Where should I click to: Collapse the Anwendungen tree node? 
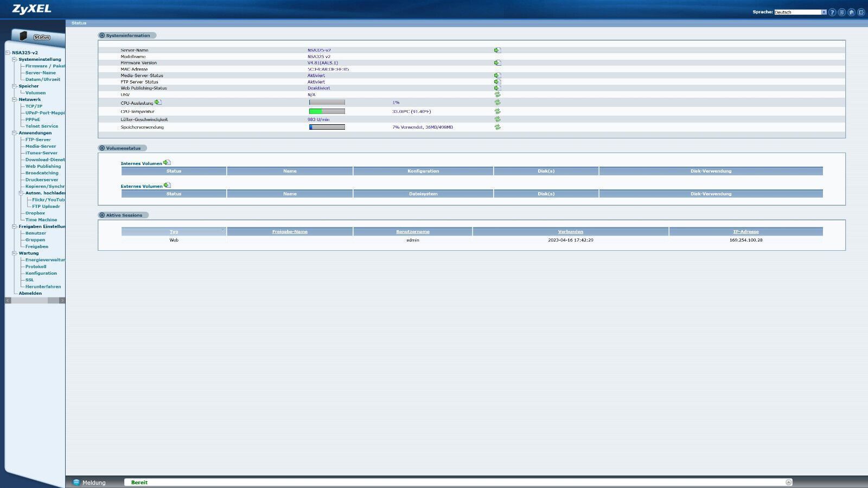coord(14,133)
